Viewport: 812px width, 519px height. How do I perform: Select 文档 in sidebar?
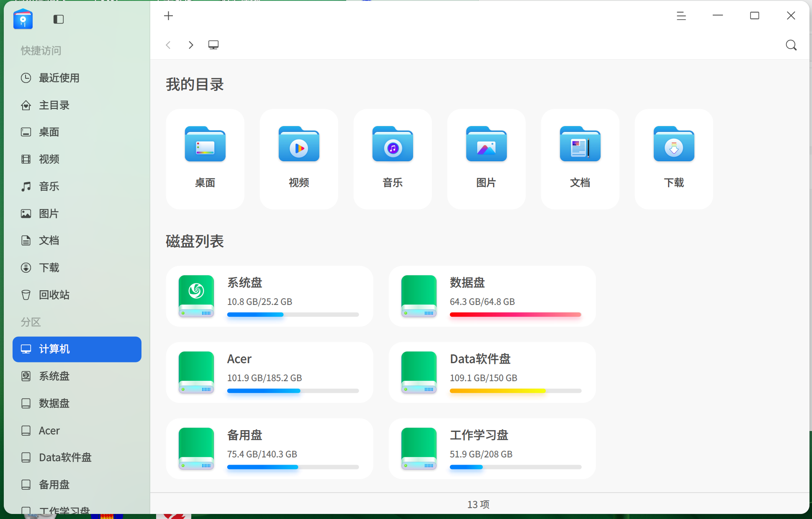[x=77, y=240]
